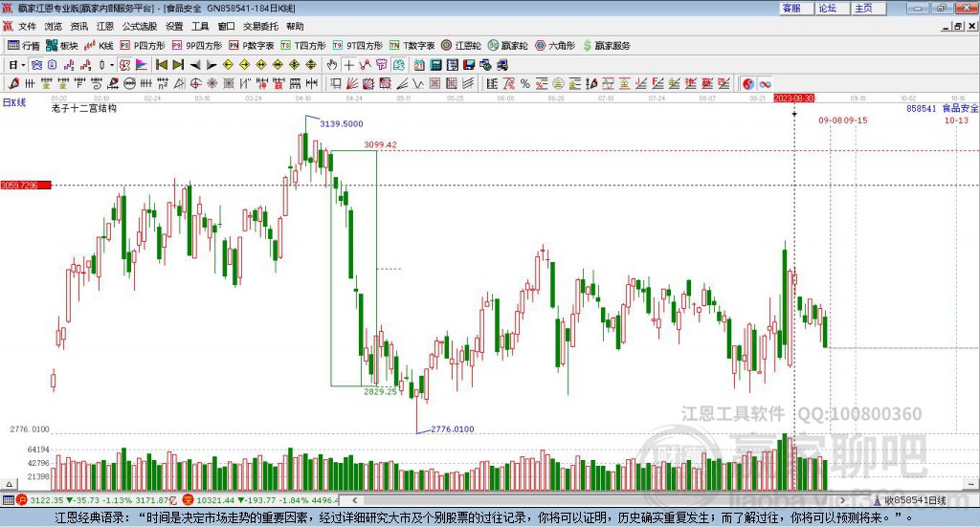The image size is (980, 527).
Task: Open the P四方形 tool
Action: point(143,46)
